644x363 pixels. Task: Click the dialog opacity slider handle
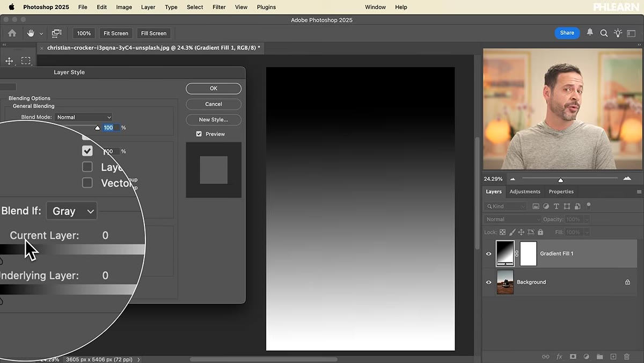tap(97, 128)
